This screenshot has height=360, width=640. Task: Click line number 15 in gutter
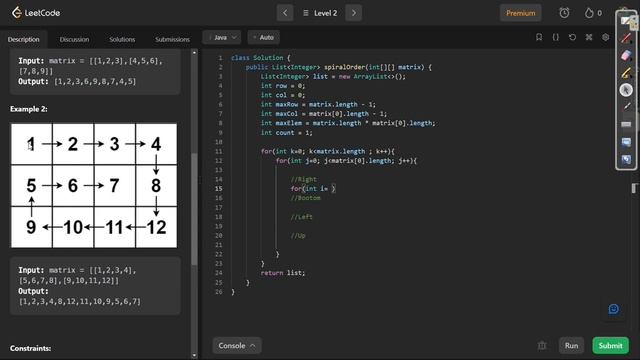[219, 189]
